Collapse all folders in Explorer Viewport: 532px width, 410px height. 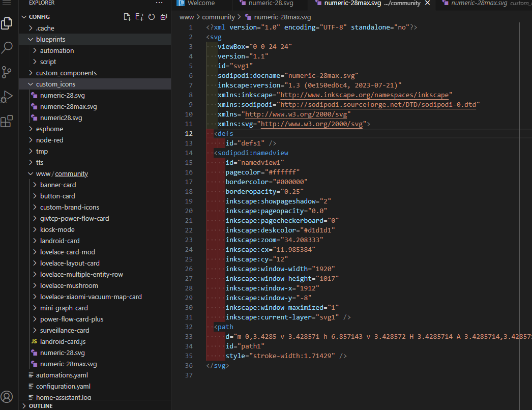tap(163, 17)
